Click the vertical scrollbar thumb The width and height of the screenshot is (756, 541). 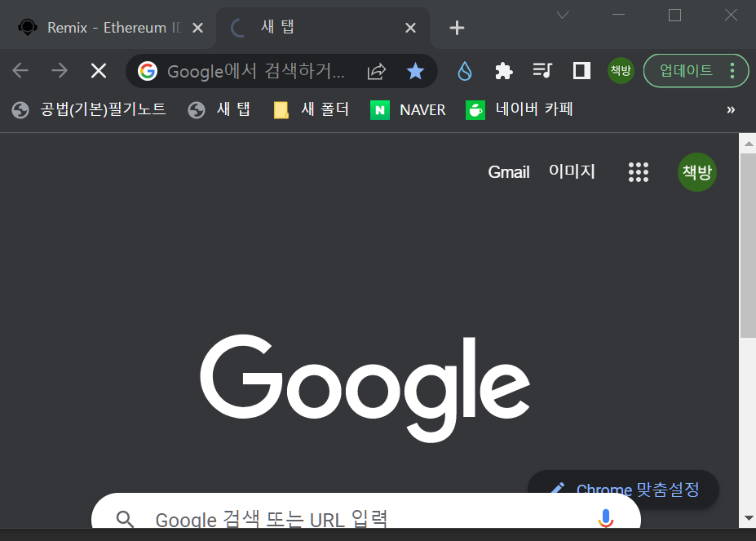749,246
